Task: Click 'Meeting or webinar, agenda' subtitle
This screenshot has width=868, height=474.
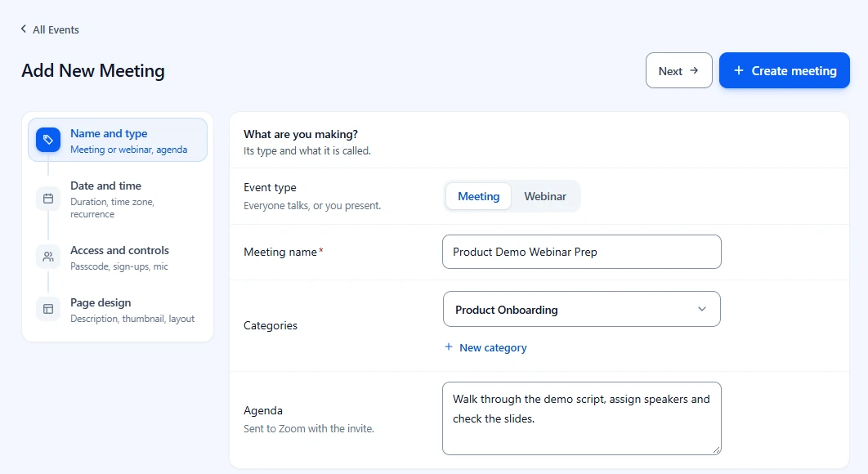Action: coord(128,150)
